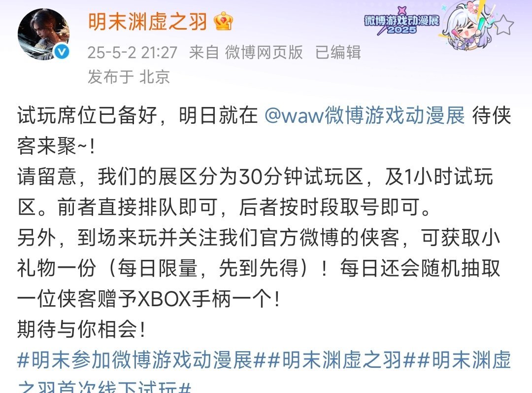Click the gold crown membership icon

click(x=223, y=21)
